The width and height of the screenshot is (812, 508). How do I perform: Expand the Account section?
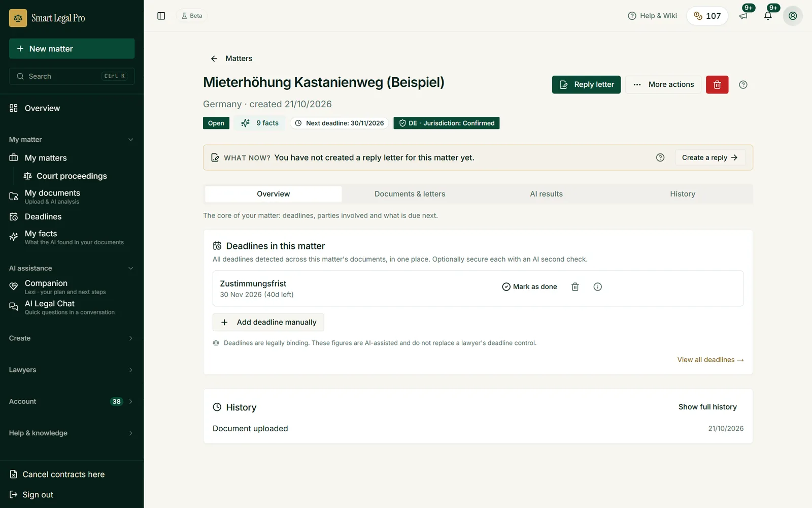[72, 401]
